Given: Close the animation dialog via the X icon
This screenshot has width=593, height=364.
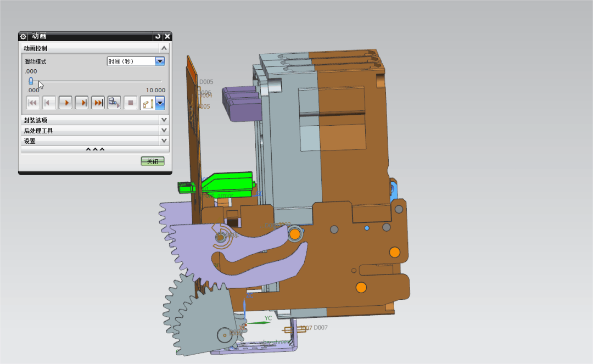Looking at the screenshot, I should click(167, 36).
